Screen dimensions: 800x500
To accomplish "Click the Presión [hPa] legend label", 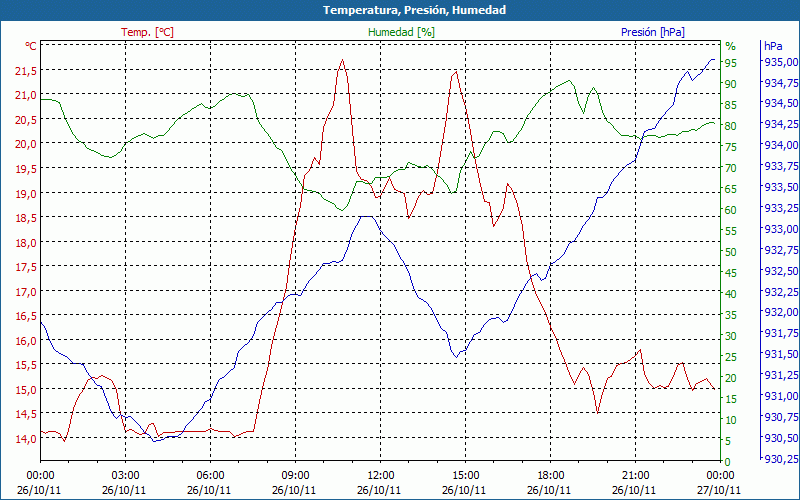I will (x=653, y=32).
